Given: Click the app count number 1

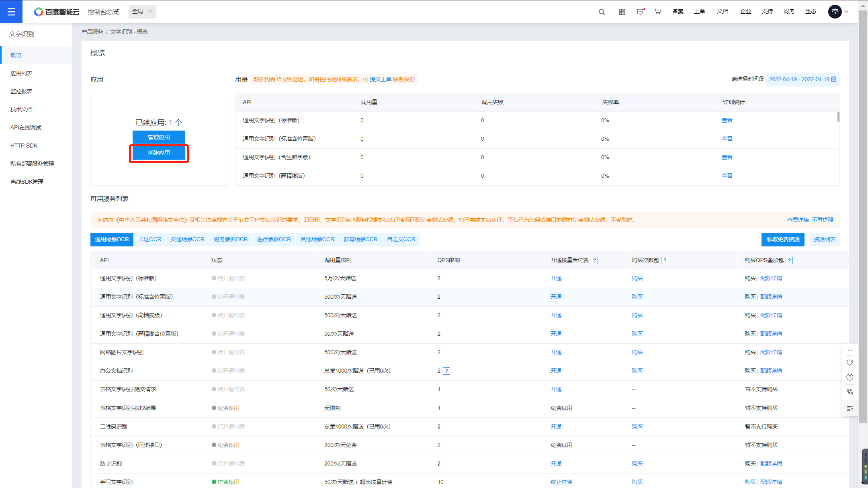Looking at the screenshot, I should pos(170,123).
